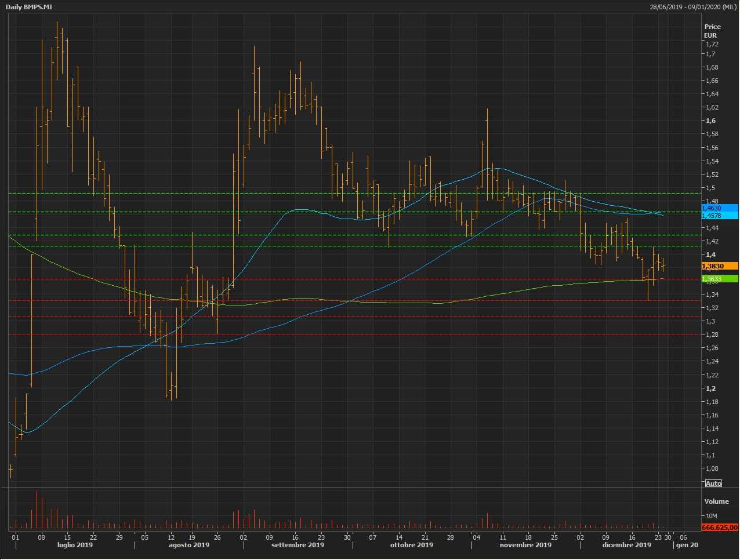Select the agosto 2019 month label
740x560 pixels.
pyautogui.click(x=189, y=545)
